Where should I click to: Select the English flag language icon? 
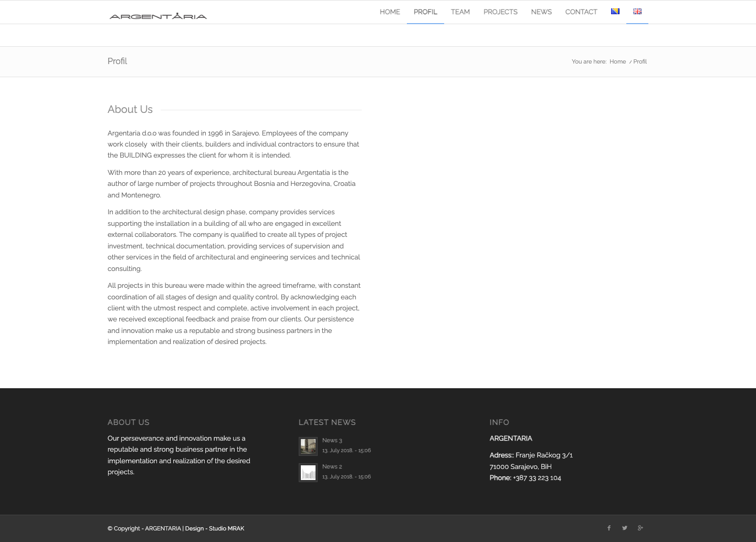pos(637,12)
